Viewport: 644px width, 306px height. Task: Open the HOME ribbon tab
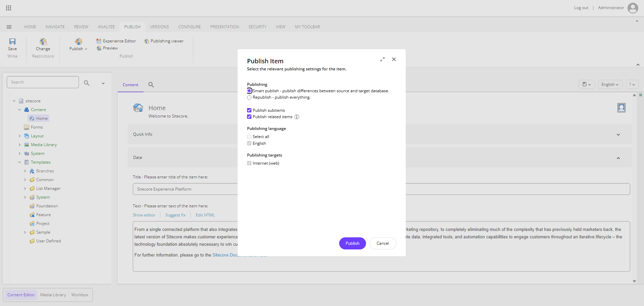click(30, 27)
